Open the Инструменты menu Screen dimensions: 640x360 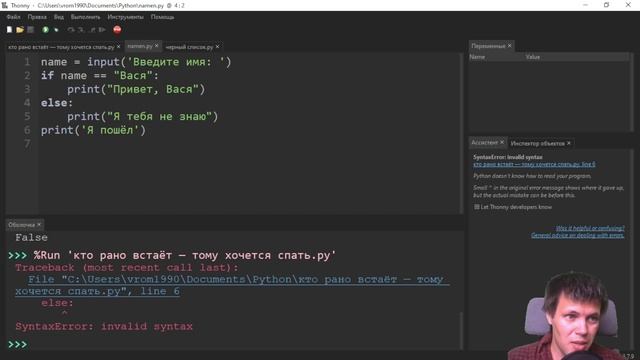(125, 17)
